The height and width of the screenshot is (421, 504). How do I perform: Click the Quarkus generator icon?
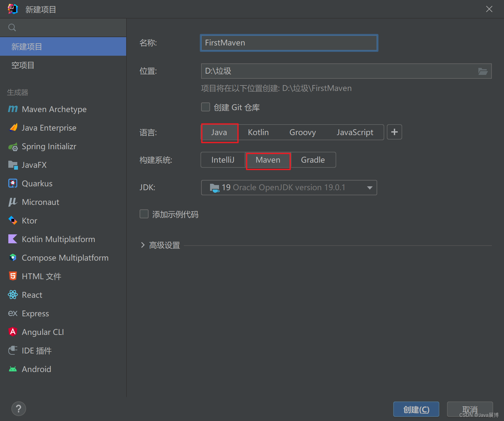(x=13, y=183)
